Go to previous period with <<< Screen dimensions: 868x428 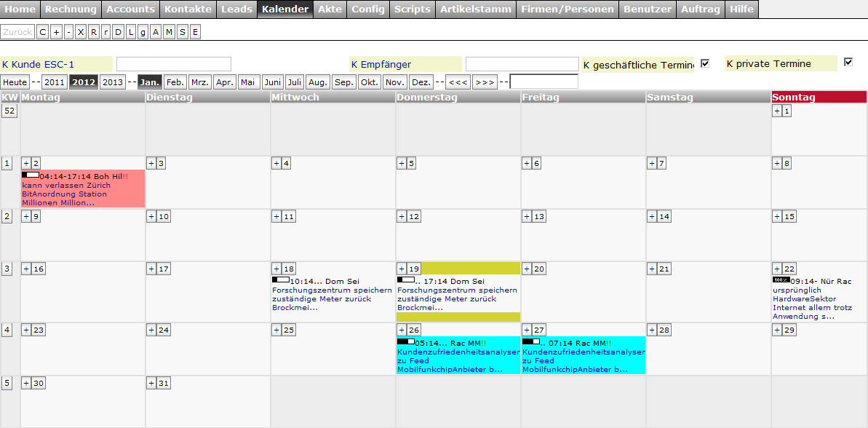point(458,82)
